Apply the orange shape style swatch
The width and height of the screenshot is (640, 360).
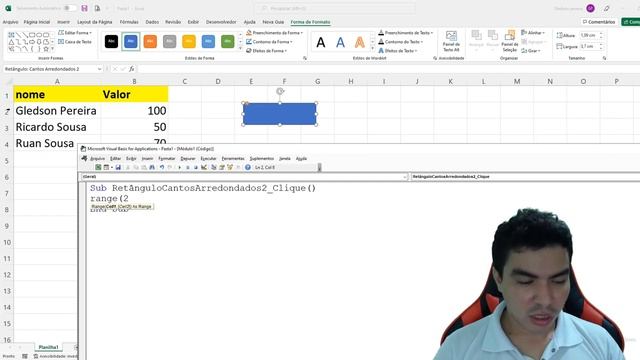click(150, 41)
